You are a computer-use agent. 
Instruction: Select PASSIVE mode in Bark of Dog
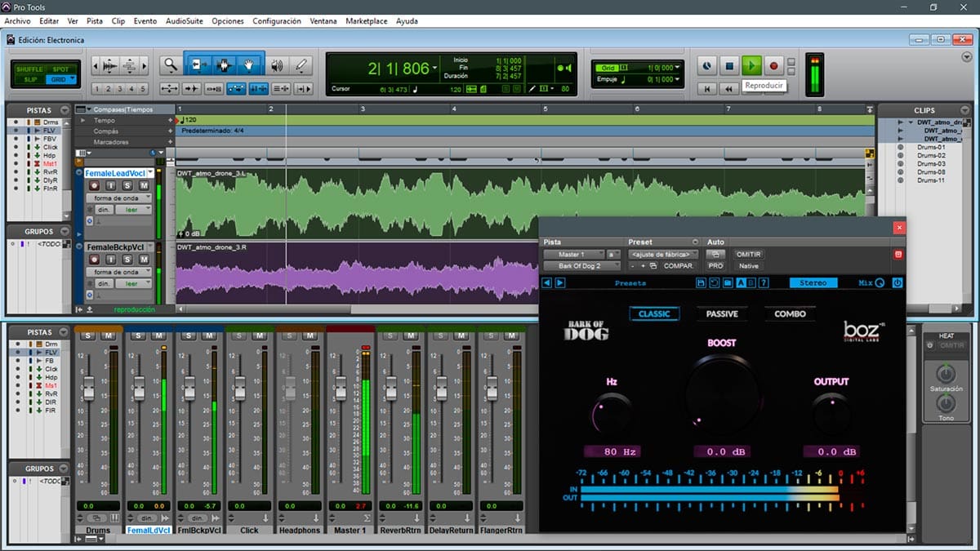pos(722,313)
